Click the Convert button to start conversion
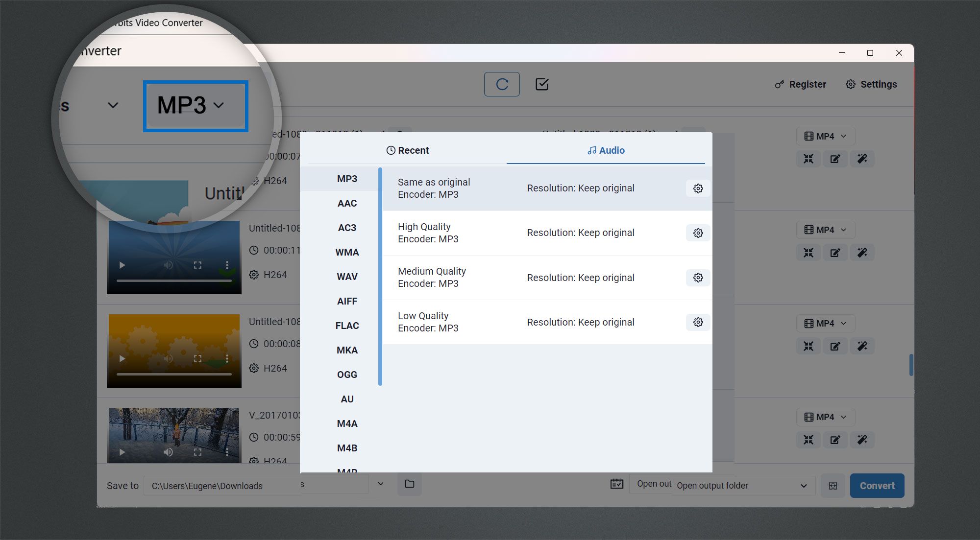The image size is (980, 540). [876, 486]
